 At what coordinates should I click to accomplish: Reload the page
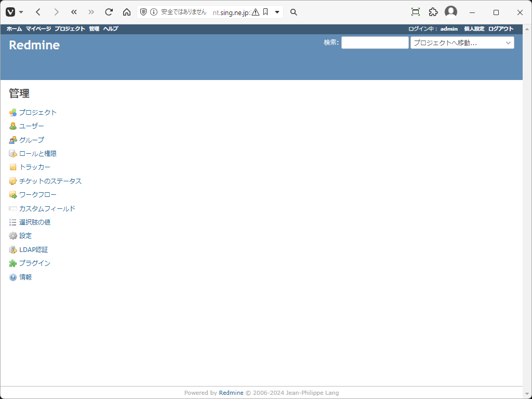click(x=109, y=12)
